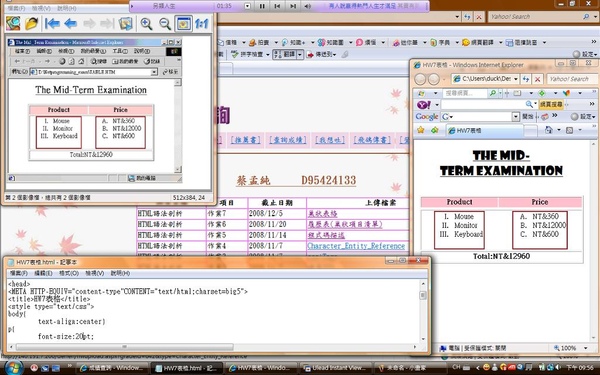
Task: Click the speaker volume icon in music bar
Action: click(x=308, y=6)
